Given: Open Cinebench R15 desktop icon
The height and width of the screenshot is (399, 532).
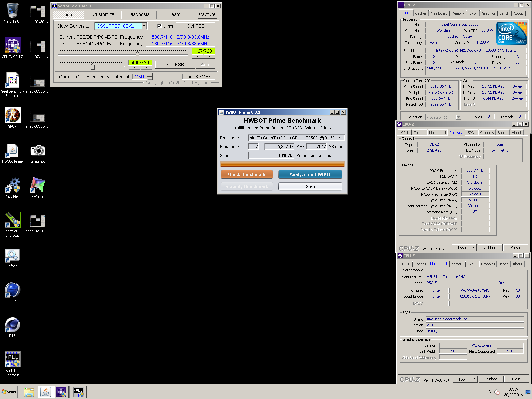Looking at the screenshot, I should pos(12,328).
